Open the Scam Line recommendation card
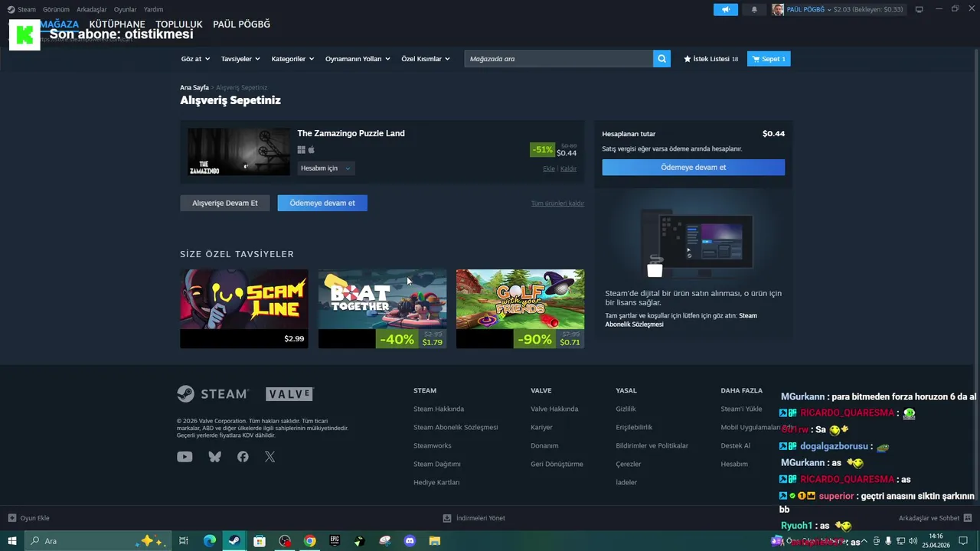This screenshot has height=551, width=980. [244, 308]
